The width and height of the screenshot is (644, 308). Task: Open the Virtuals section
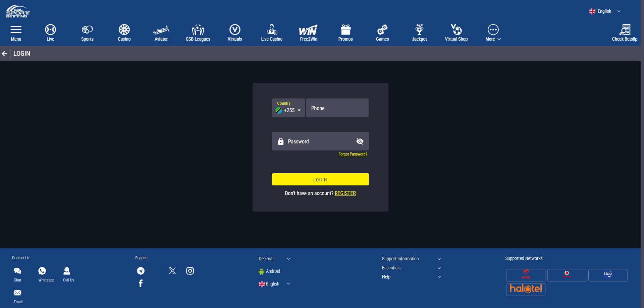point(235,32)
